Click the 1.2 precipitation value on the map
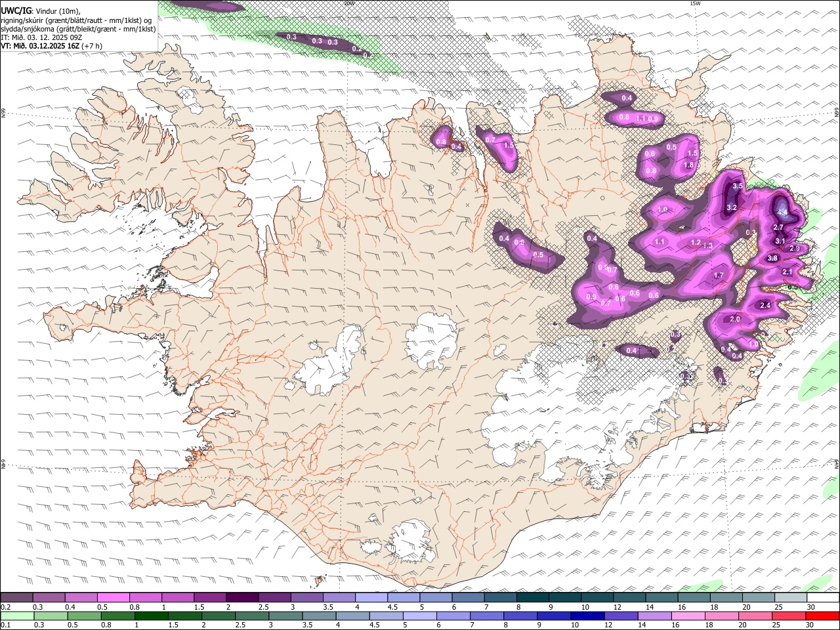Viewport: 840px width, 630px height. coord(696,243)
